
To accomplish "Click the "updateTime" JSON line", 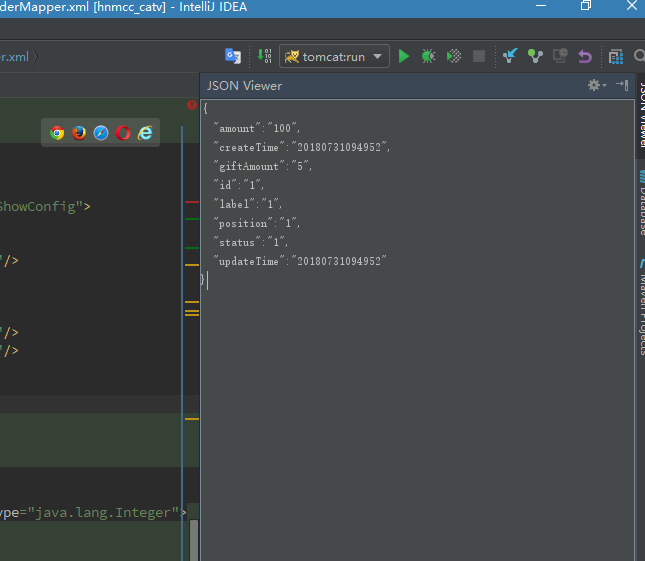I will (x=300, y=261).
